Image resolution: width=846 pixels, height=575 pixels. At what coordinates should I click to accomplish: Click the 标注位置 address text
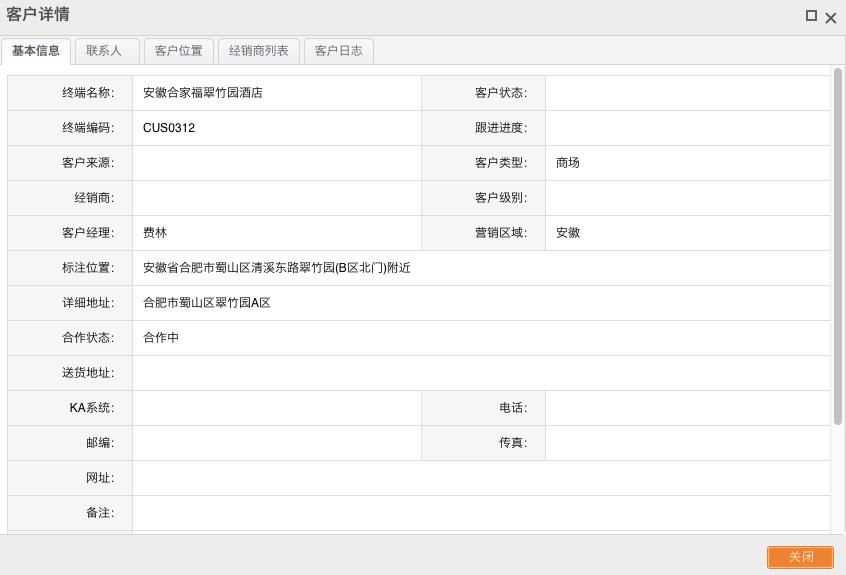(x=277, y=268)
